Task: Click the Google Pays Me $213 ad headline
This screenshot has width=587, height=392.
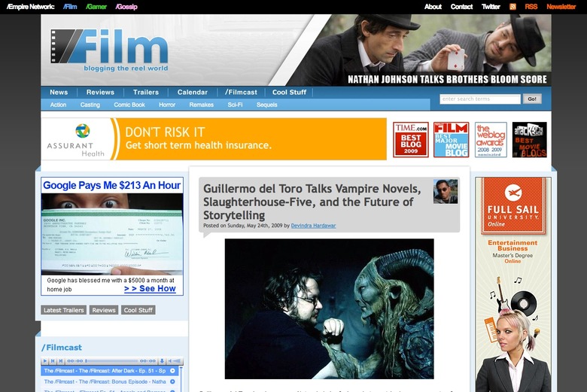Action: pos(111,185)
